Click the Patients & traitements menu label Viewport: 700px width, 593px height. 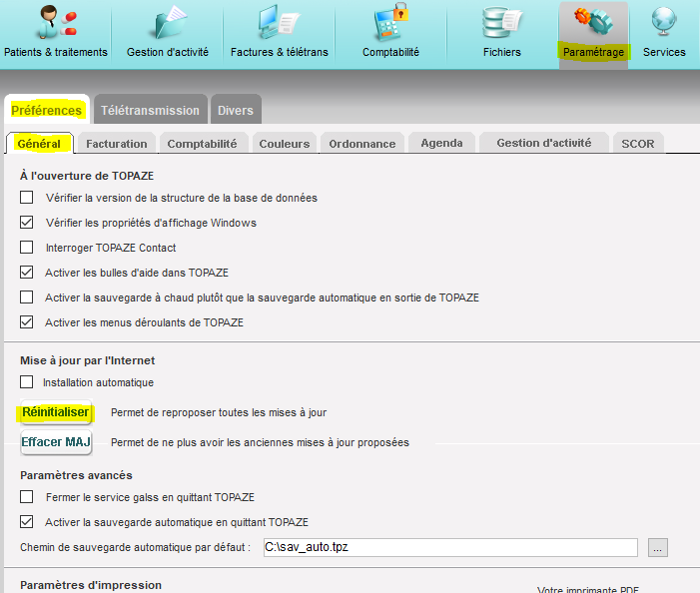[56, 52]
